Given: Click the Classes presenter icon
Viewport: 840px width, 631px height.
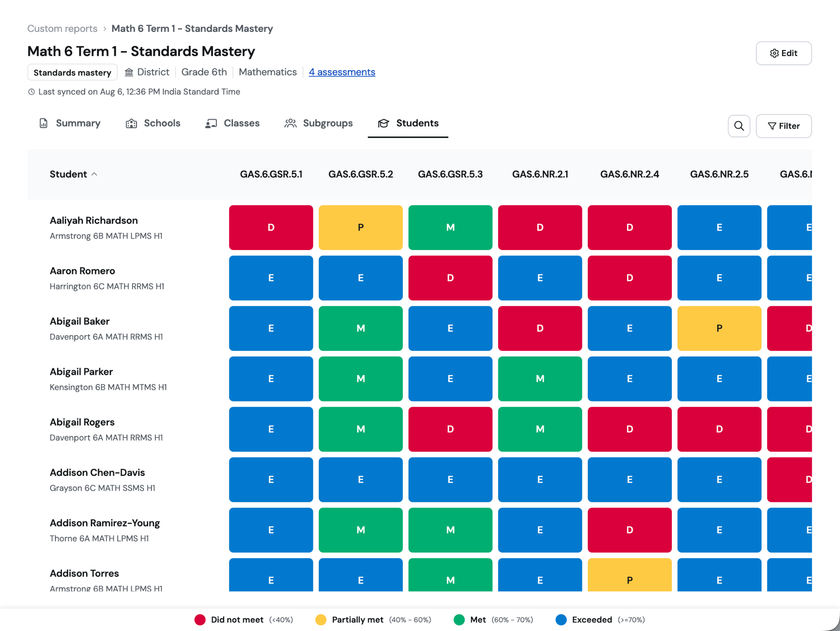Looking at the screenshot, I should 211,123.
